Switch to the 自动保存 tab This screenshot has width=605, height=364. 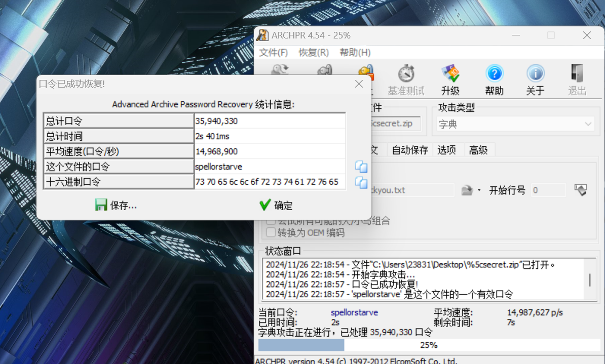410,150
